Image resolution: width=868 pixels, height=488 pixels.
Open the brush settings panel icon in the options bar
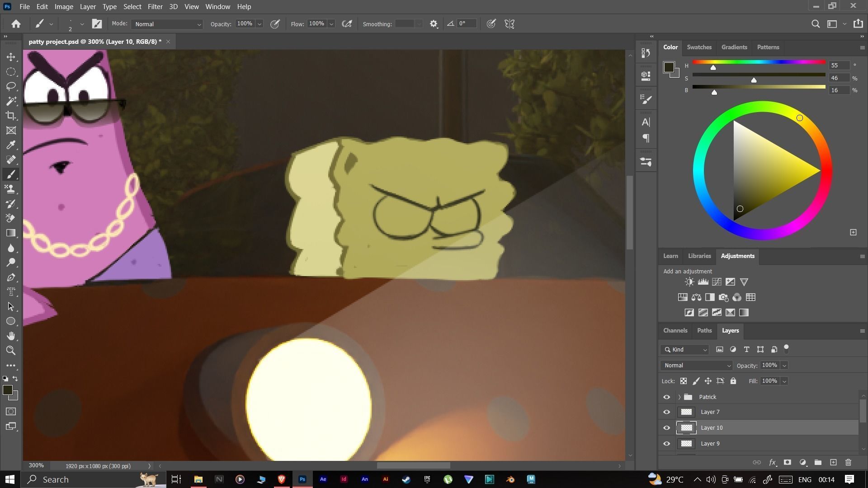pyautogui.click(x=97, y=24)
